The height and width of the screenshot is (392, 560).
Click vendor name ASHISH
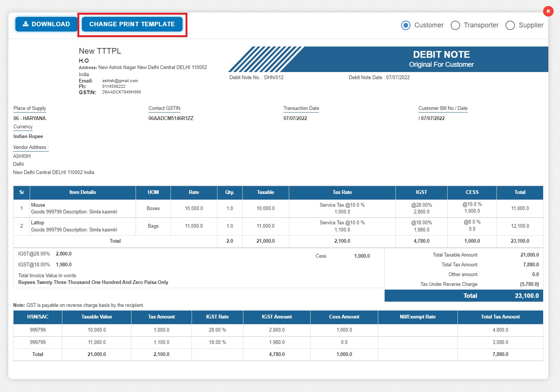(22, 156)
